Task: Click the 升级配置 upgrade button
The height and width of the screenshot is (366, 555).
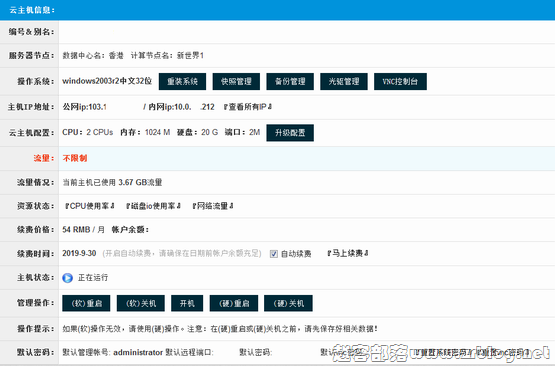Action: 290,133
